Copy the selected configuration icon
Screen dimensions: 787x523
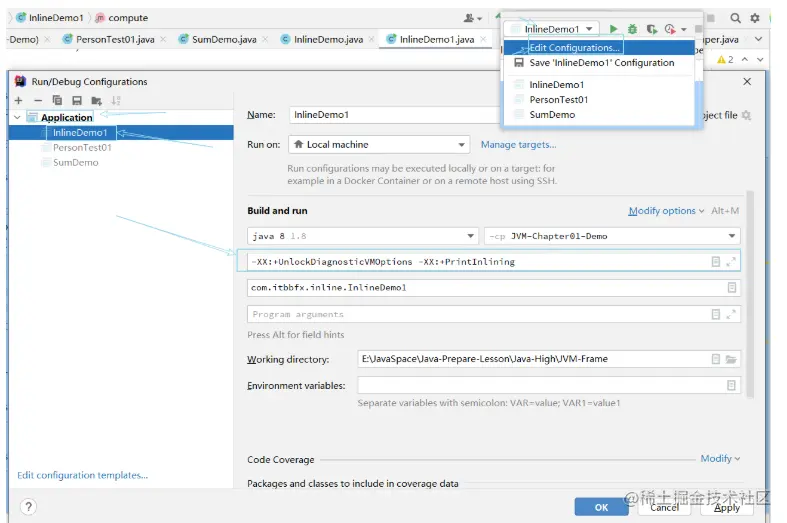point(57,100)
